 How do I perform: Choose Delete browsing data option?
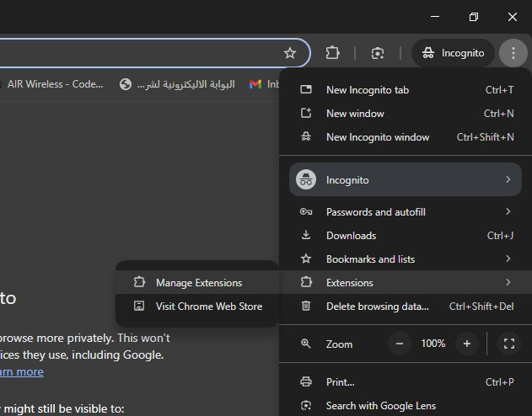378,307
